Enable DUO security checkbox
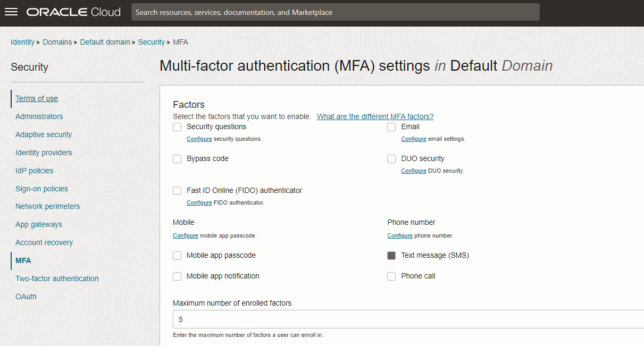Image resolution: width=644 pixels, height=346 pixels. (391, 159)
